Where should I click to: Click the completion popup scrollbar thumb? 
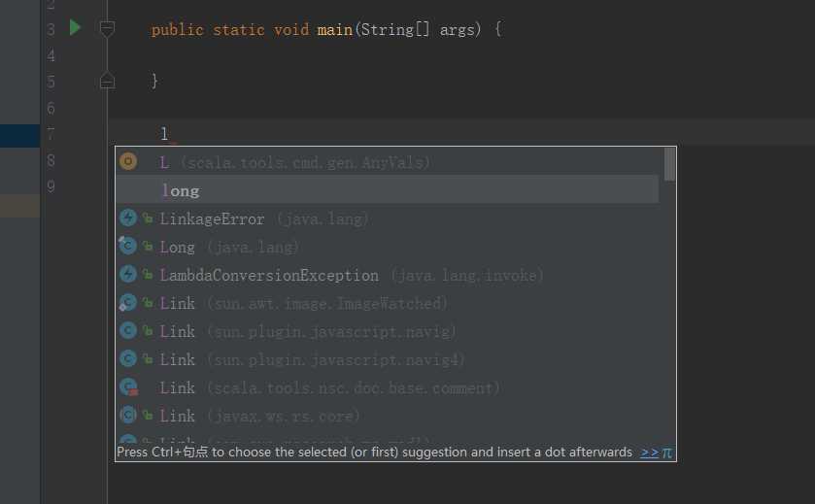(669, 164)
